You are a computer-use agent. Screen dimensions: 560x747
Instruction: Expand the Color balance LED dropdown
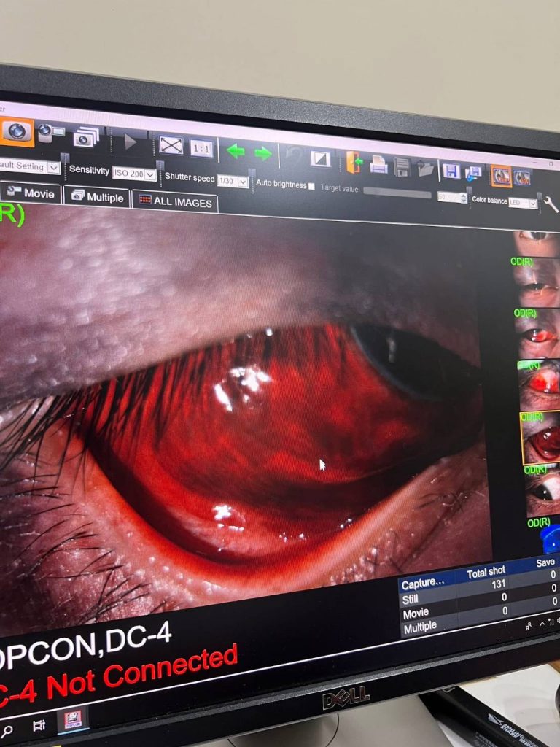click(x=522, y=203)
